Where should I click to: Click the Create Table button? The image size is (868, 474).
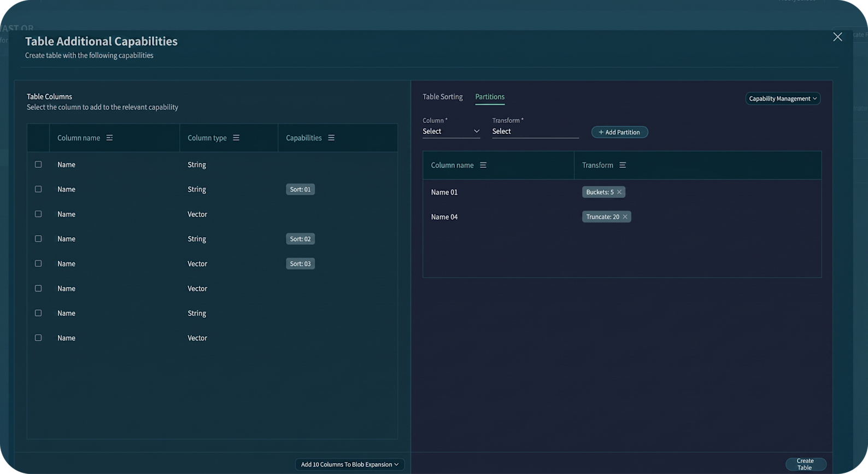click(x=806, y=464)
